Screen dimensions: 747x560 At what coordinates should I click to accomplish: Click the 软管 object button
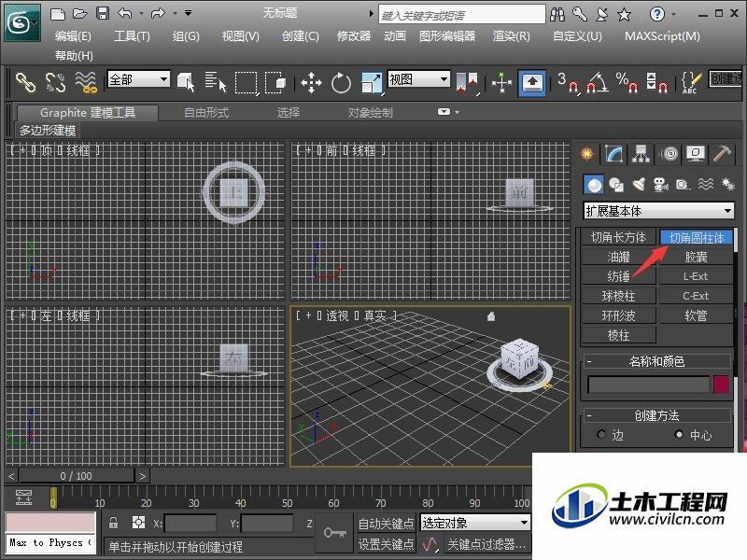click(696, 315)
